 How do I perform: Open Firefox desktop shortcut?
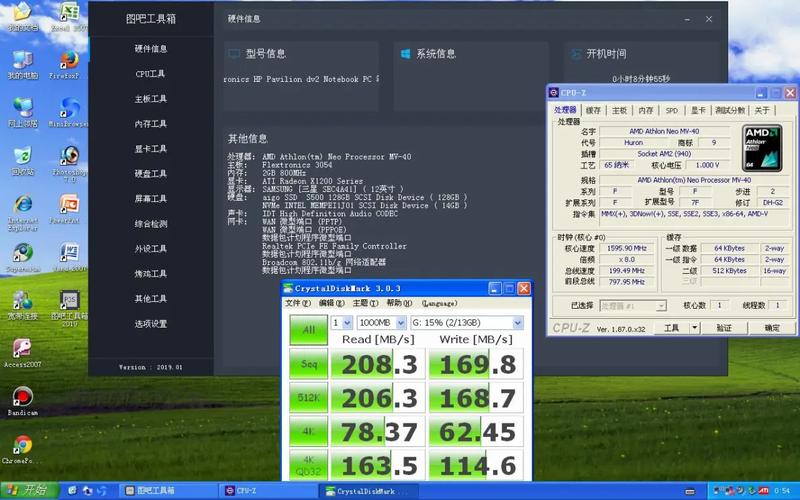pyautogui.click(x=68, y=61)
